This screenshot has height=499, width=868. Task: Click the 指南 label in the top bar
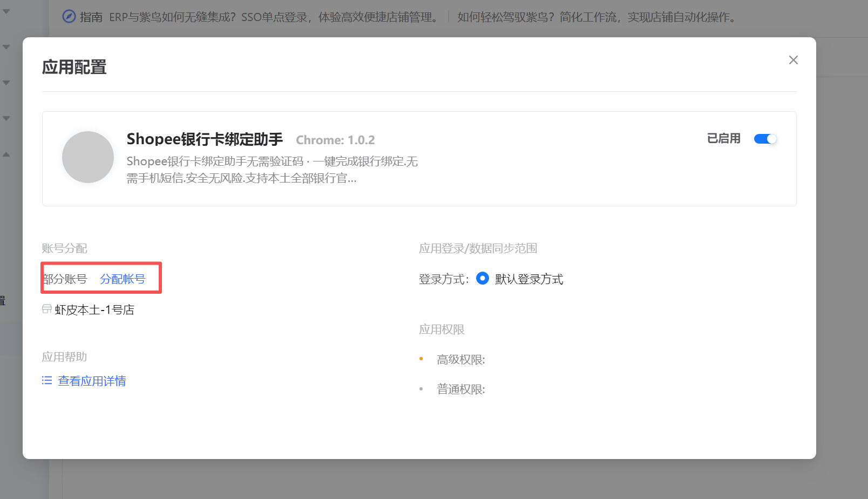click(x=91, y=17)
